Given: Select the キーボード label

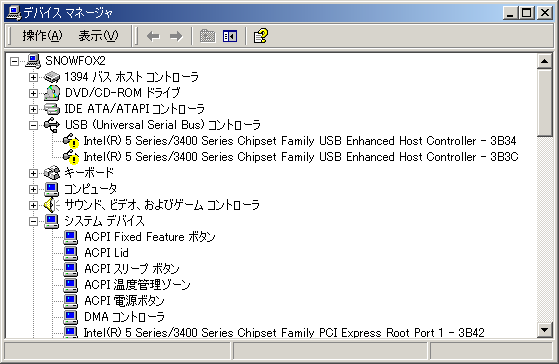Looking at the screenshot, I should click(89, 173).
